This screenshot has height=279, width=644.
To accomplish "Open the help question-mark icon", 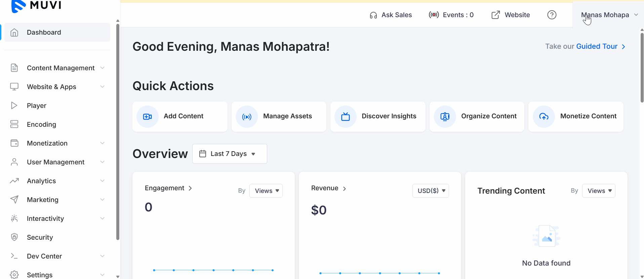I will click(552, 15).
